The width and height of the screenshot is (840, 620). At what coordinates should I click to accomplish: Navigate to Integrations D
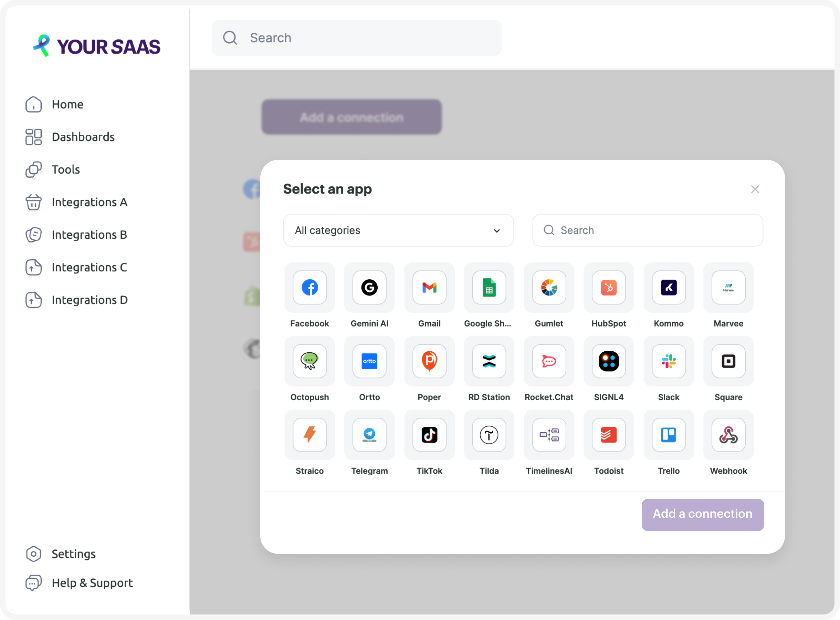point(77,300)
